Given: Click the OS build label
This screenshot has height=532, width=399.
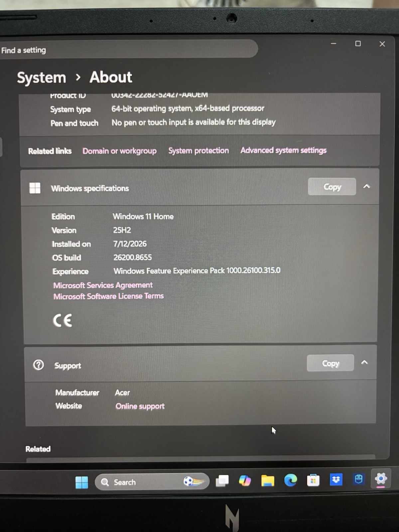Looking at the screenshot, I should coord(66,258).
